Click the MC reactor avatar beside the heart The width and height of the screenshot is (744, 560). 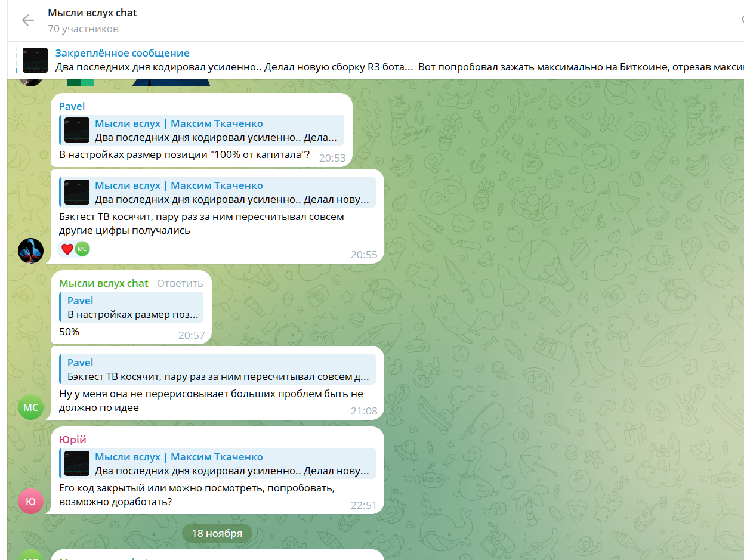[x=82, y=249]
